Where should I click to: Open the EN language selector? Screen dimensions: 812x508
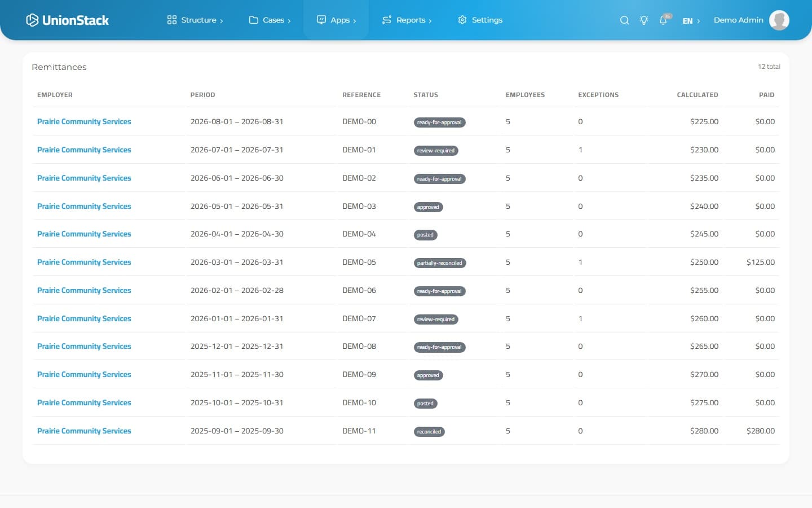pyautogui.click(x=691, y=21)
